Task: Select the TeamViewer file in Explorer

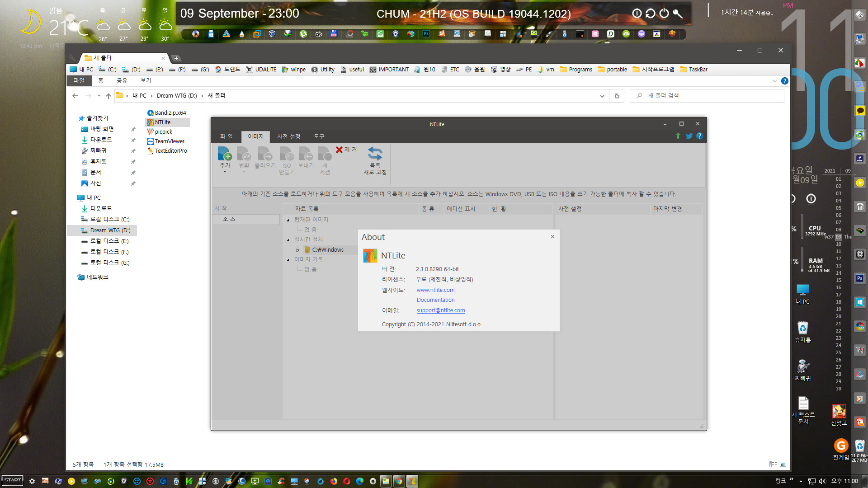Action: (165, 141)
